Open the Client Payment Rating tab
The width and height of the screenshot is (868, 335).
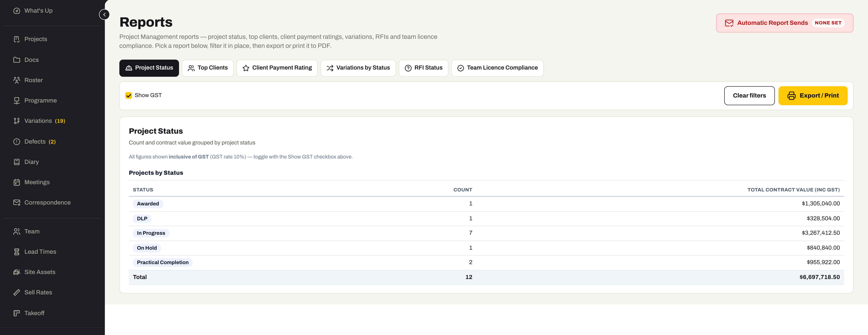(x=277, y=68)
